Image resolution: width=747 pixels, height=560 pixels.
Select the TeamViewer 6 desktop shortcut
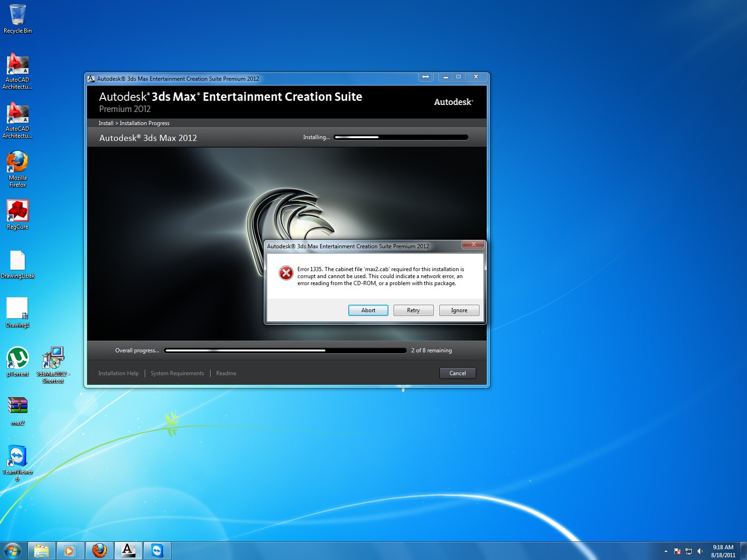18,463
